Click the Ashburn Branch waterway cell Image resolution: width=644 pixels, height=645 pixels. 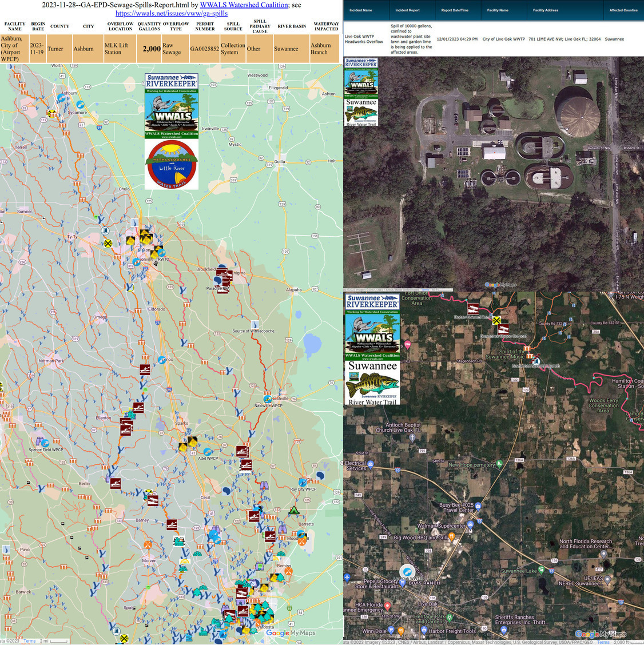(x=325, y=49)
